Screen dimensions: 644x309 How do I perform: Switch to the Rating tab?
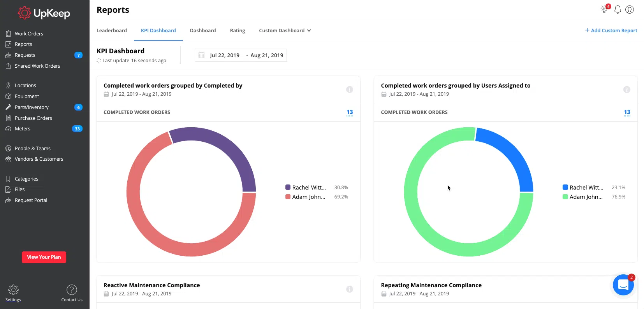tap(238, 31)
